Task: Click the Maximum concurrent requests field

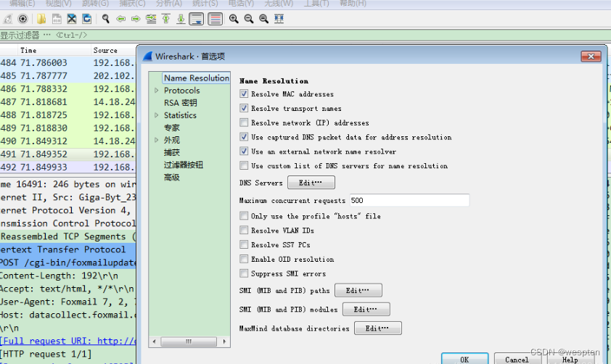Action: [409, 200]
